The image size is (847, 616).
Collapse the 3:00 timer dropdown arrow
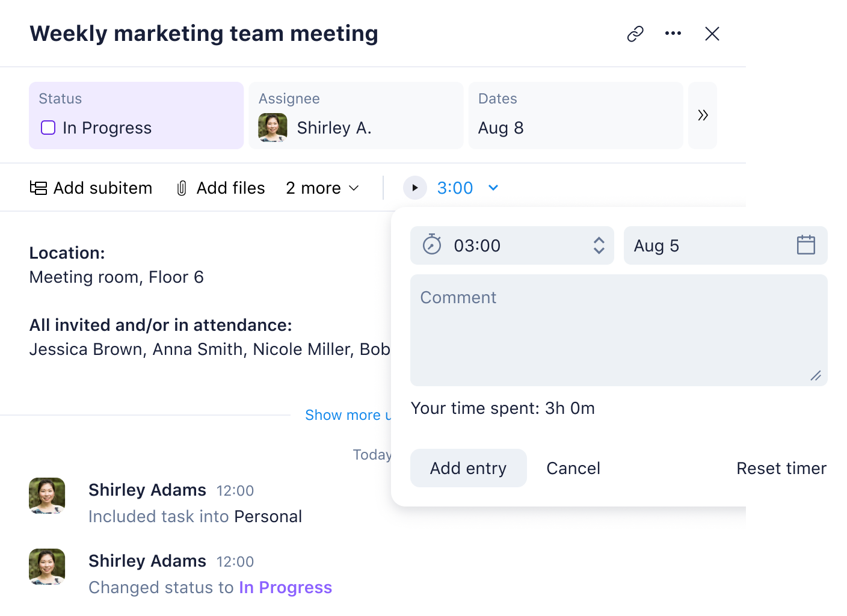pos(493,188)
